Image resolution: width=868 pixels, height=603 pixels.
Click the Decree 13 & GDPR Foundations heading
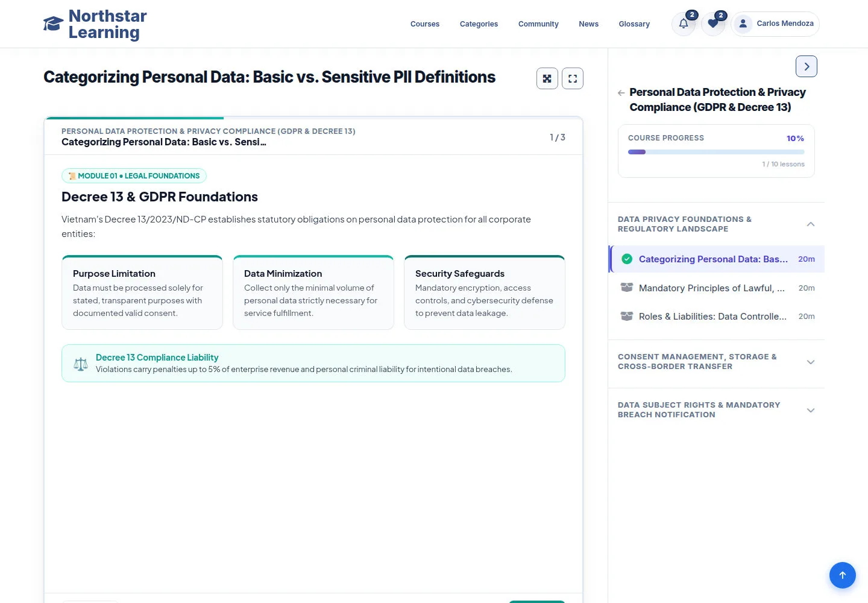coord(160,197)
